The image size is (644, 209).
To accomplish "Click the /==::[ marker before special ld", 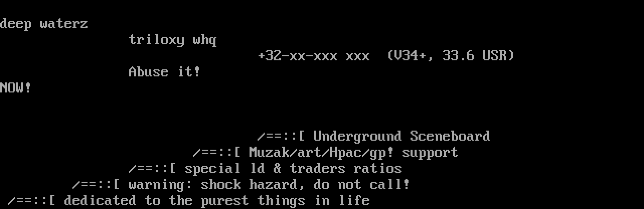I will point(152,168).
